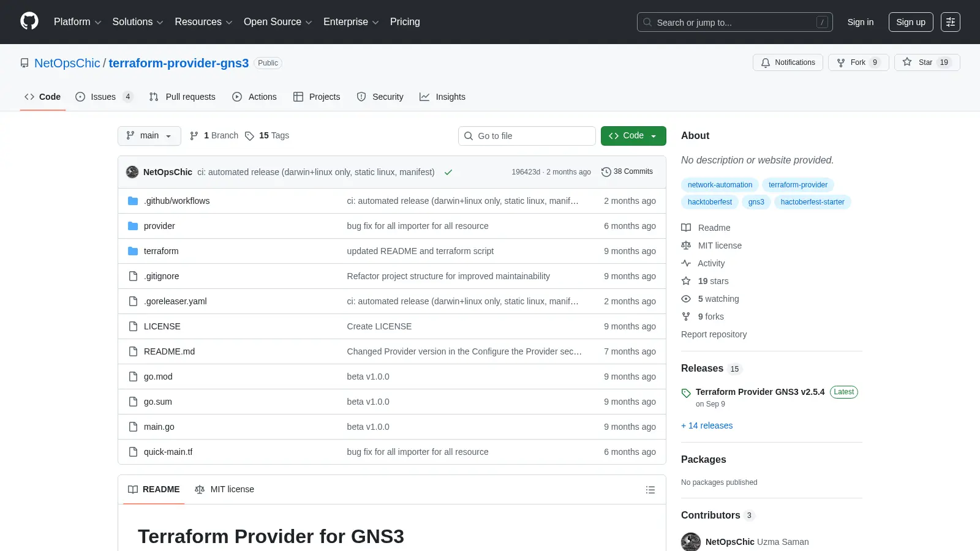Screen dimensions: 980x551
Task: Expand the Open Source menu
Action: (x=278, y=22)
